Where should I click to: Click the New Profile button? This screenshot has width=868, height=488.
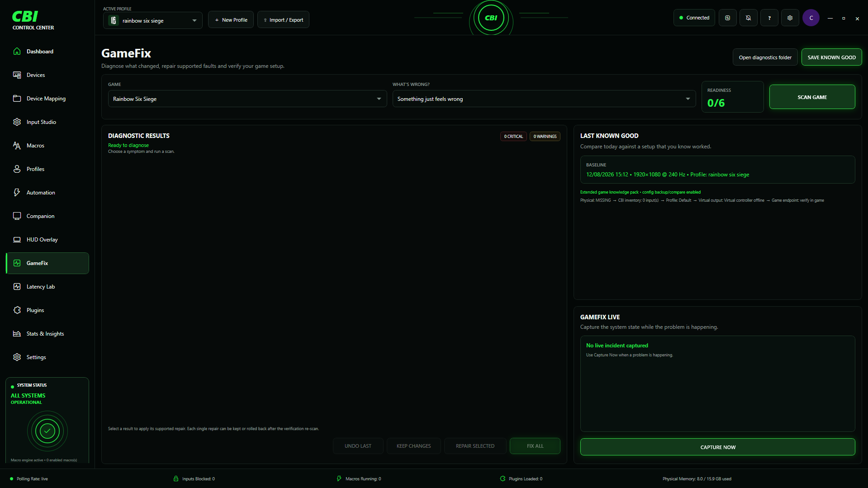[x=231, y=20]
